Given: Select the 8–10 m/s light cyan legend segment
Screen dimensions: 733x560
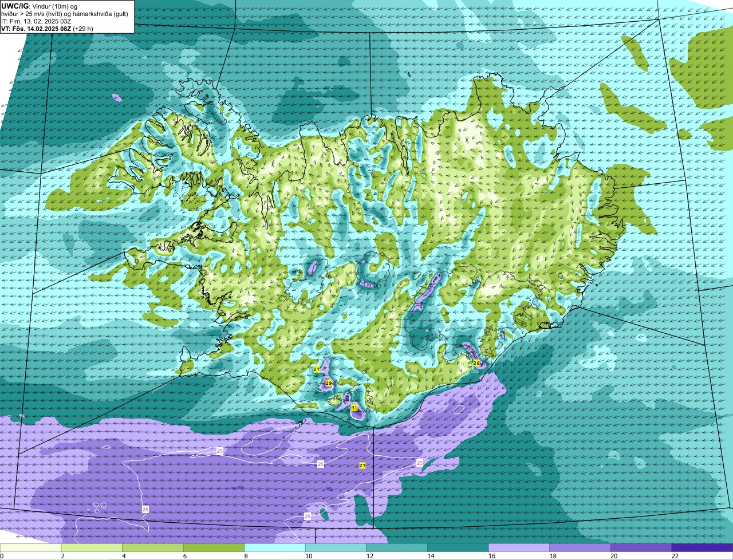Looking at the screenshot, I should tap(275, 547).
